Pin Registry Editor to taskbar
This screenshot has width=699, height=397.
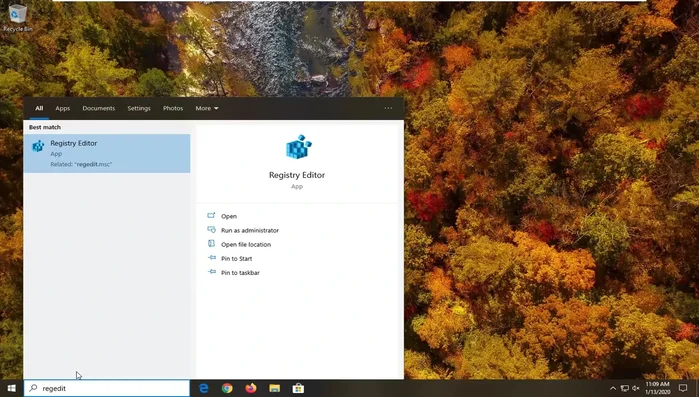click(240, 273)
